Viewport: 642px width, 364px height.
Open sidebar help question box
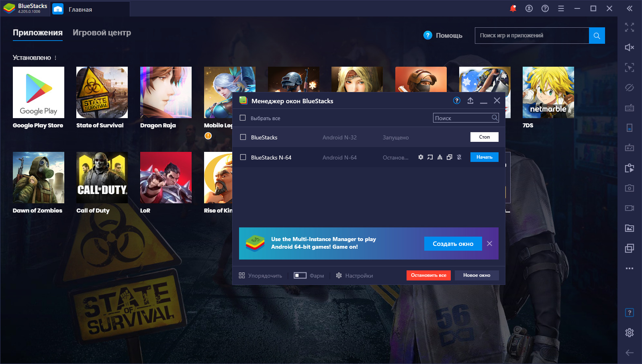(630, 313)
